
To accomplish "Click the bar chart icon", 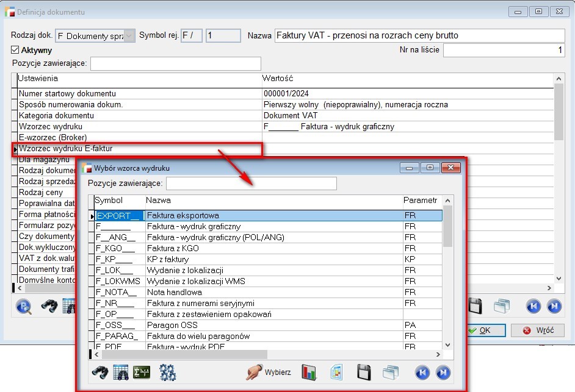I will point(311,371).
